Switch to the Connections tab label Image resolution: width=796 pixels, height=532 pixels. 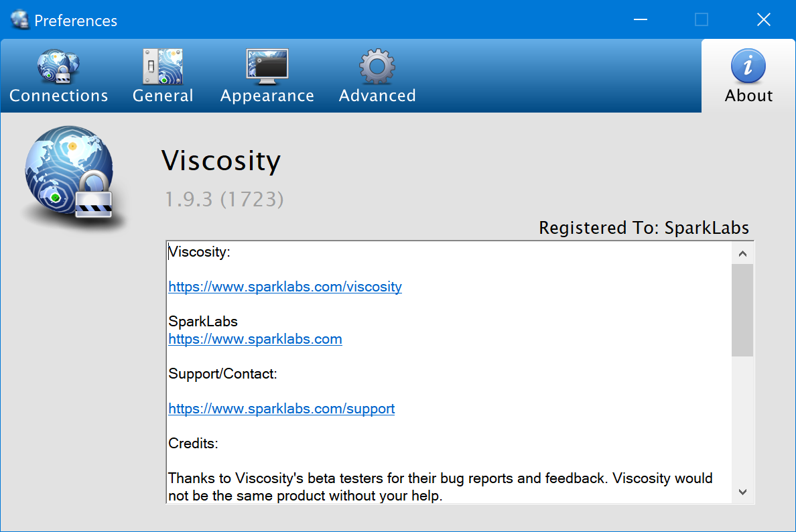tap(58, 96)
